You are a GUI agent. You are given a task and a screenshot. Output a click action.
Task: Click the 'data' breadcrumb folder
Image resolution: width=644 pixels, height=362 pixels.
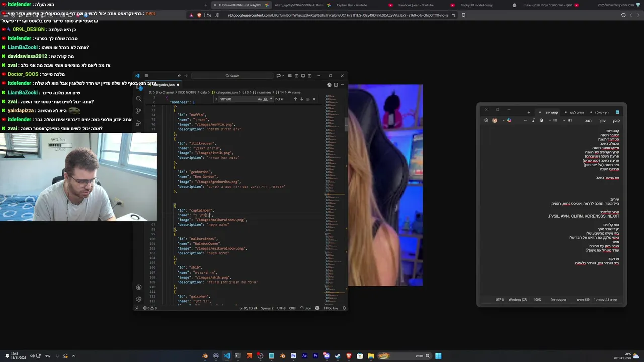pos(204,92)
